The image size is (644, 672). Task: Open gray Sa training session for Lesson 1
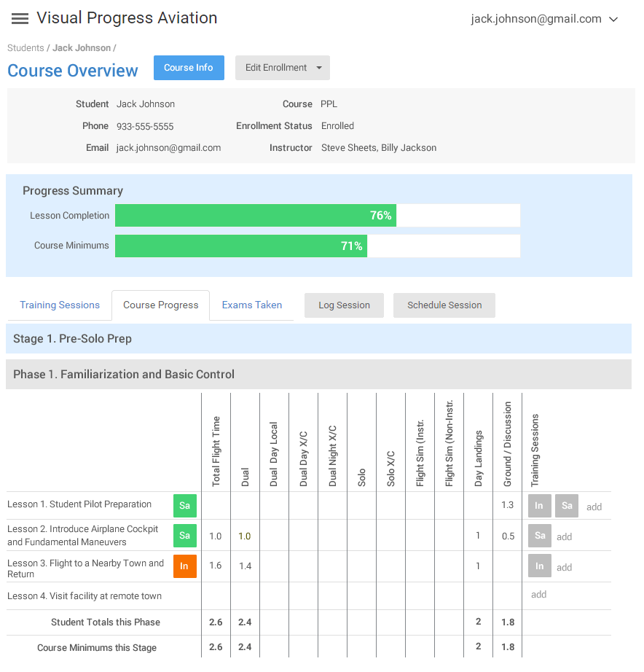click(567, 506)
